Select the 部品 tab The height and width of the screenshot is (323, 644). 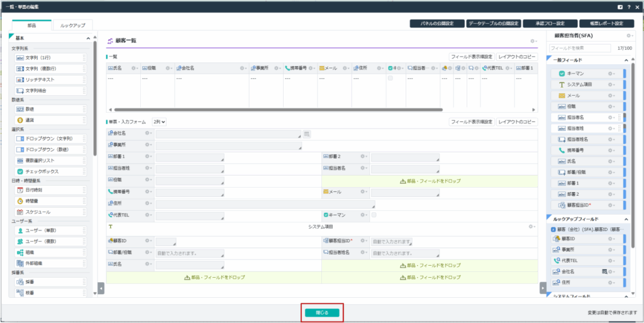click(31, 25)
